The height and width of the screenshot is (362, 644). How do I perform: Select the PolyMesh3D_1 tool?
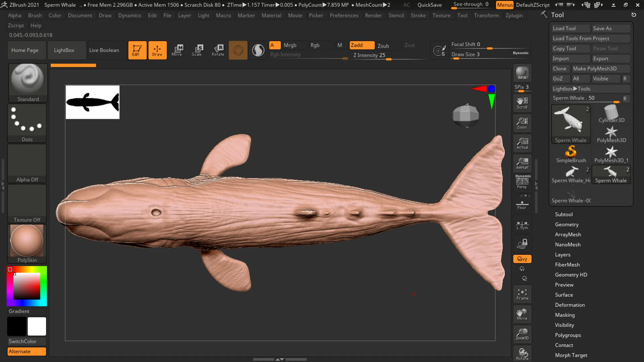click(x=611, y=154)
